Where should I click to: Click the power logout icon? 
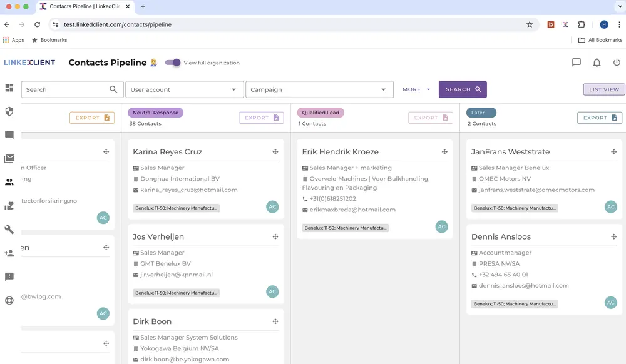[x=617, y=62]
